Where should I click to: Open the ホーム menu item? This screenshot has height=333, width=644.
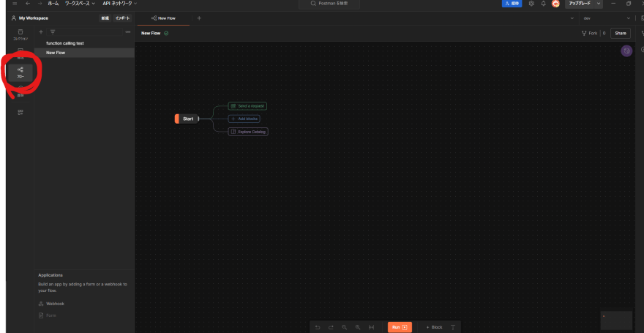pos(53,3)
